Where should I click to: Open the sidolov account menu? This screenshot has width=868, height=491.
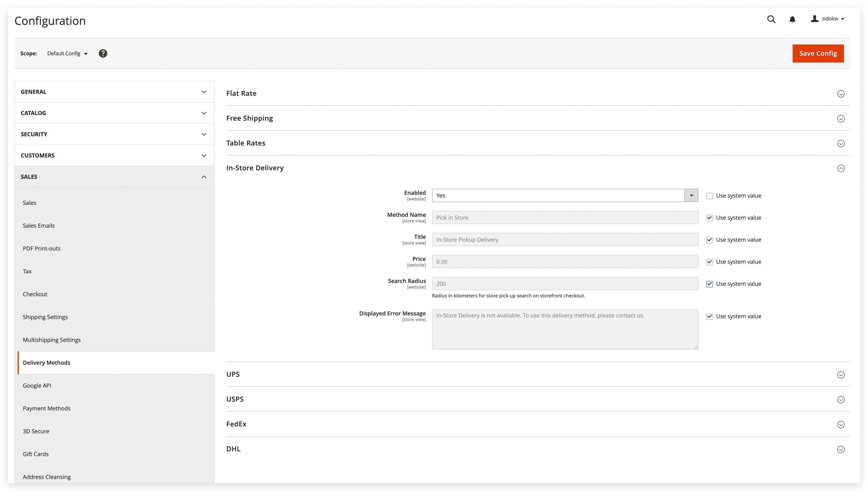(x=827, y=19)
